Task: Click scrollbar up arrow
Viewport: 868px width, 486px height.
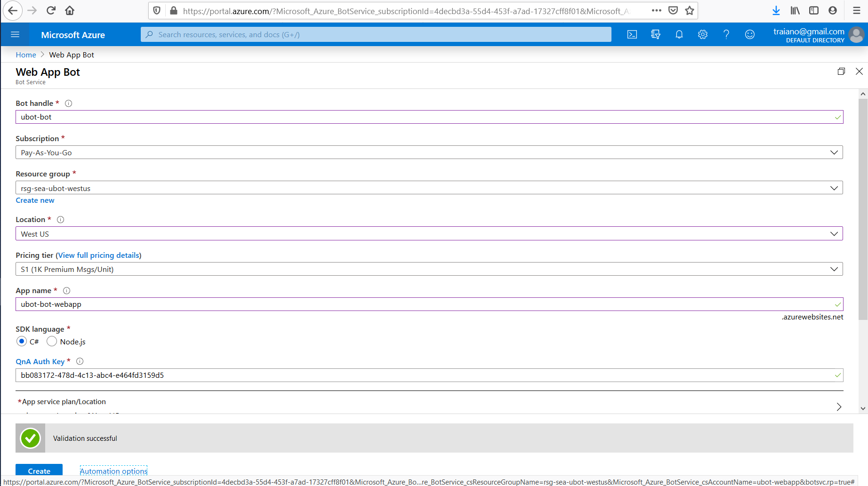Action: pos(863,94)
